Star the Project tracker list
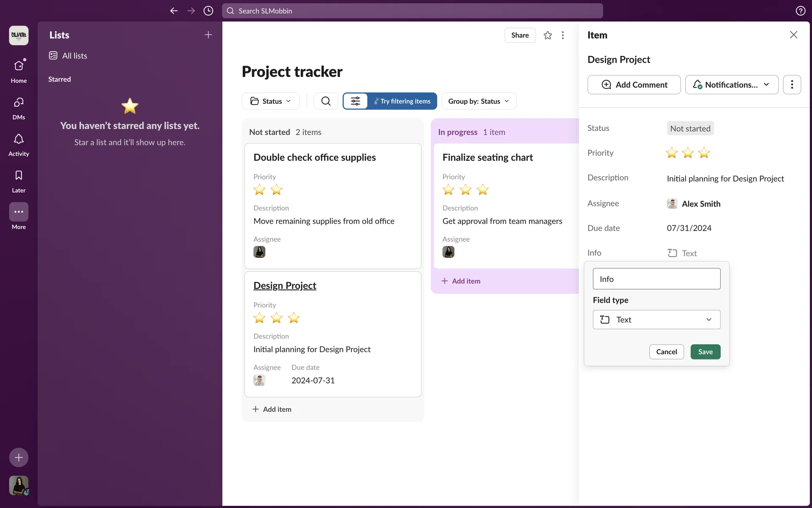The width and height of the screenshot is (812, 508). (548, 35)
